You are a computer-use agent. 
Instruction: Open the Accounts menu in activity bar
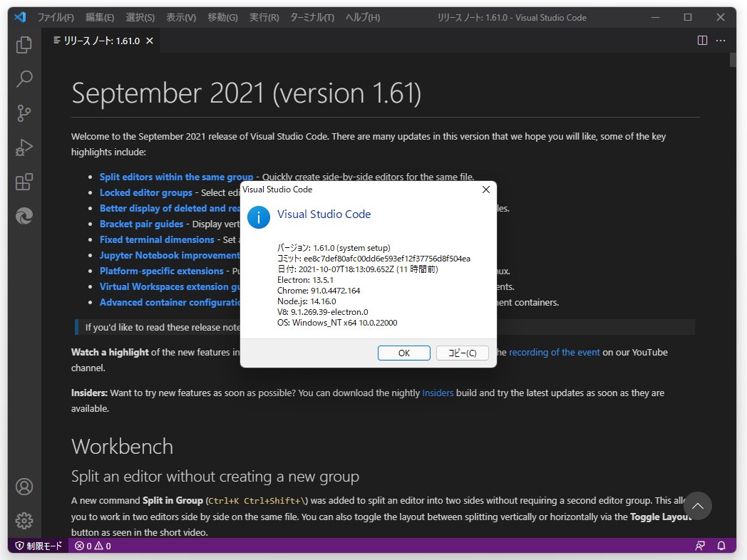[24, 487]
